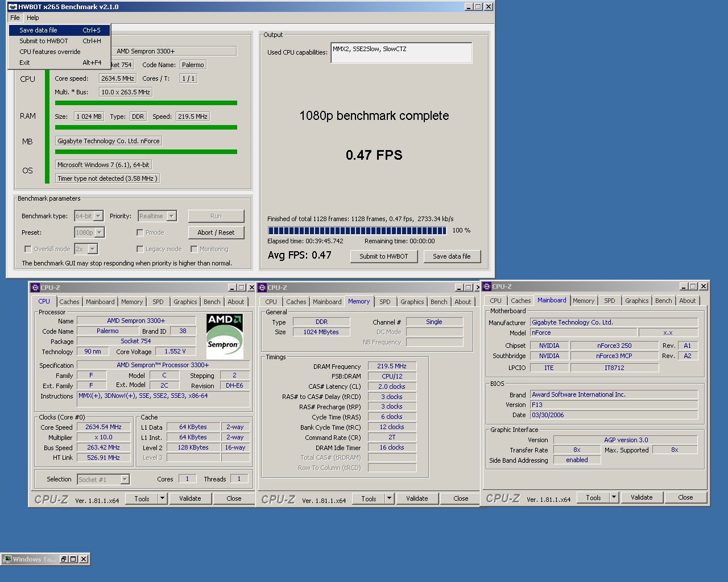Minimize the Mainboard CPU-Z window
Image resolution: width=728 pixels, height=582 pixels.
[684, 286]
